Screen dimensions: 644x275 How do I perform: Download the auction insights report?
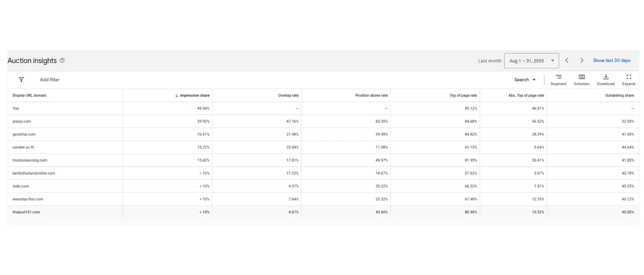(x=606, y=79)
